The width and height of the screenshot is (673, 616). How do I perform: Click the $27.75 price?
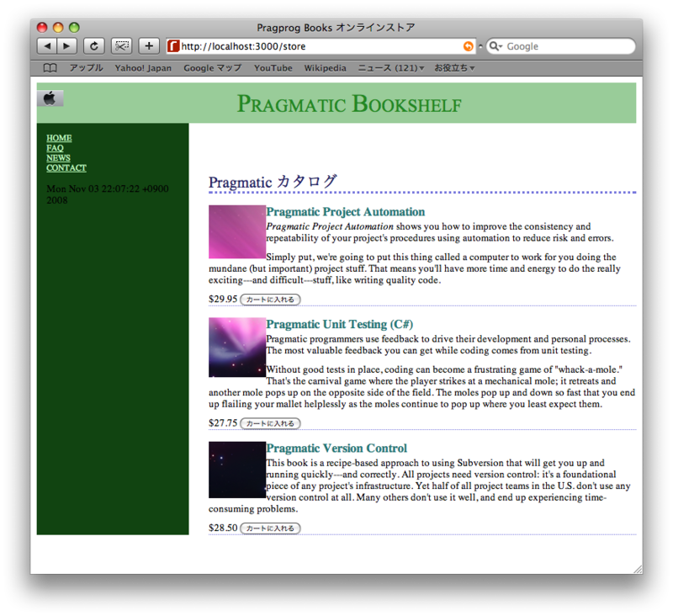coord(223,423)
